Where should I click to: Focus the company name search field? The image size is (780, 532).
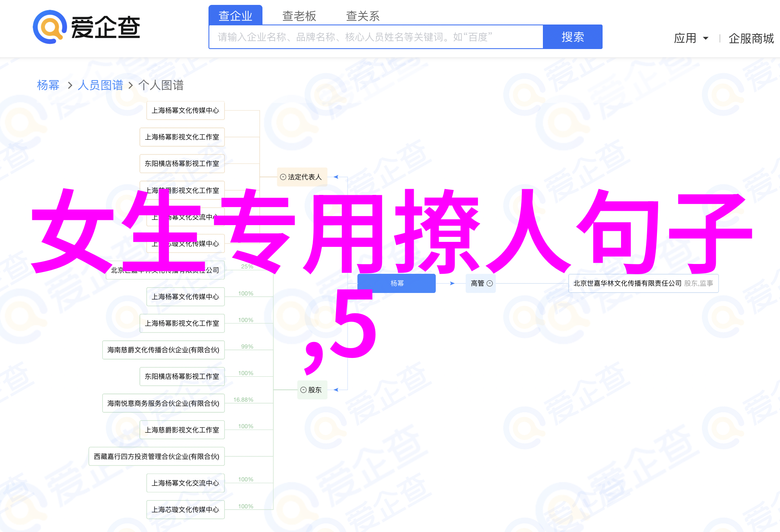(376, 37)
